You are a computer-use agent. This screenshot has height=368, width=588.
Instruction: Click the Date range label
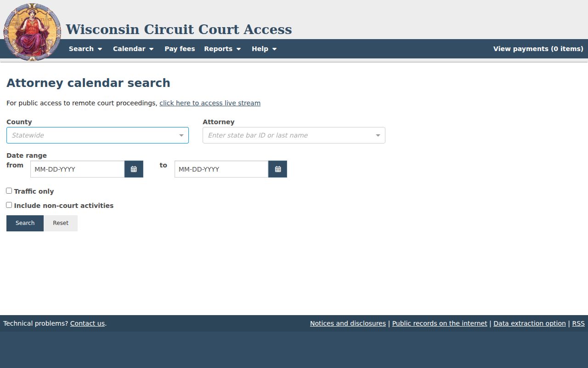pos(27,155)
